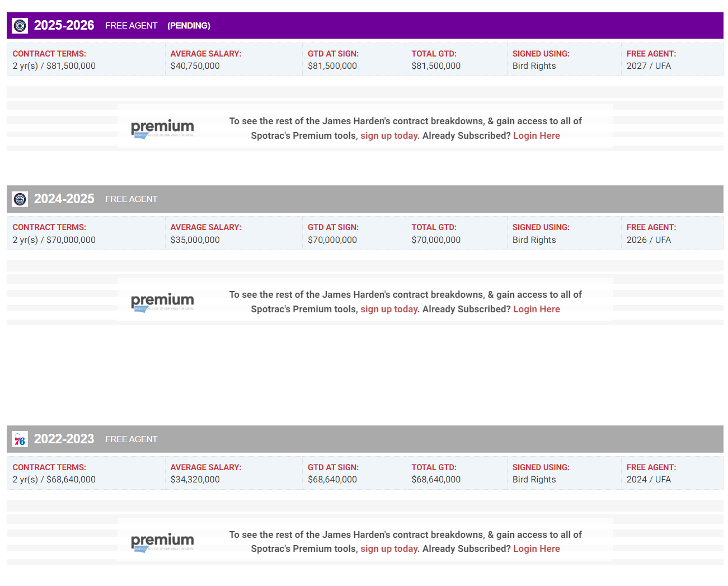Click contract terms '2 yr(s) / $68,640,000'
This screenshot has width=728, height=586.
54,480
